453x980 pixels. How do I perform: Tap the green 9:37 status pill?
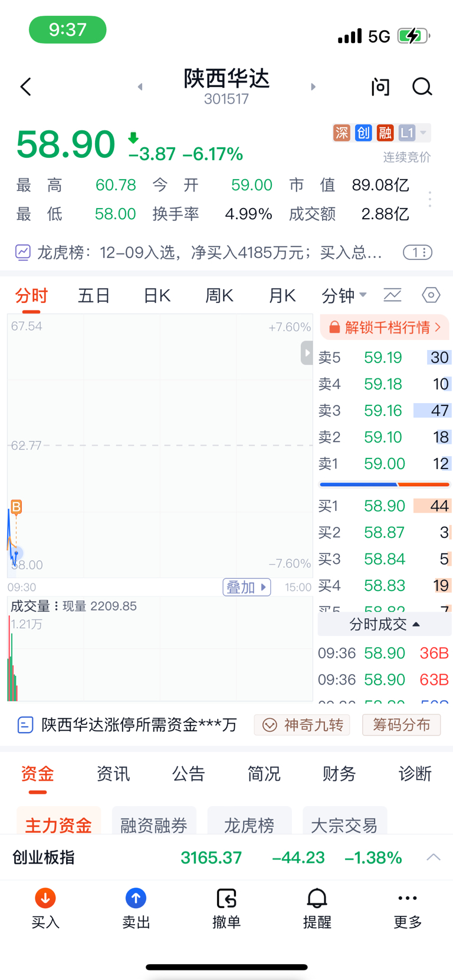click(x=68, y=29)
